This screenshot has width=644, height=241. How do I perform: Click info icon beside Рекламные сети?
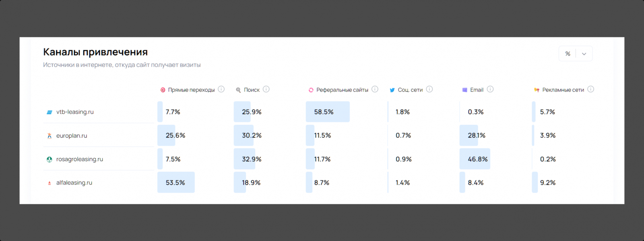point(590,89)
